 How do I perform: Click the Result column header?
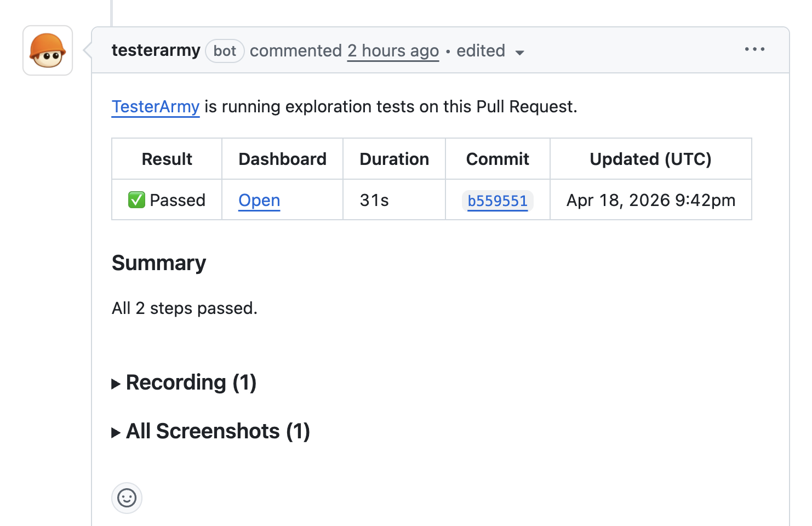click(x=167, y=159)
